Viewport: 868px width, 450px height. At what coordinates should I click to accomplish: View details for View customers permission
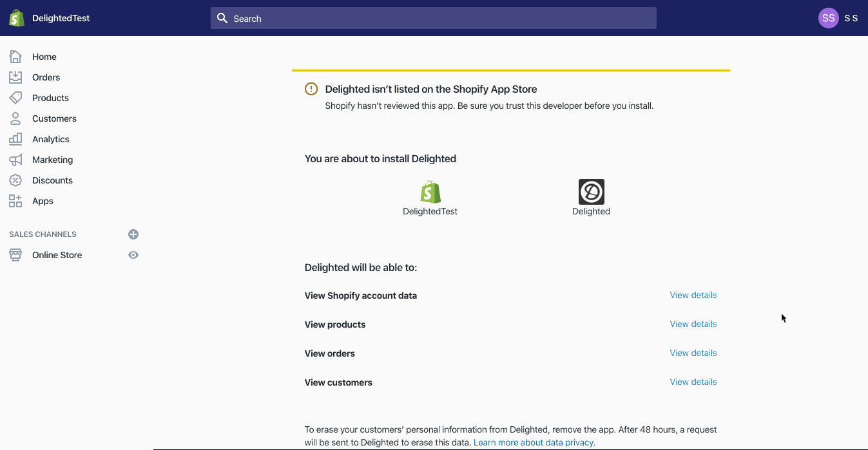point(693,382)
